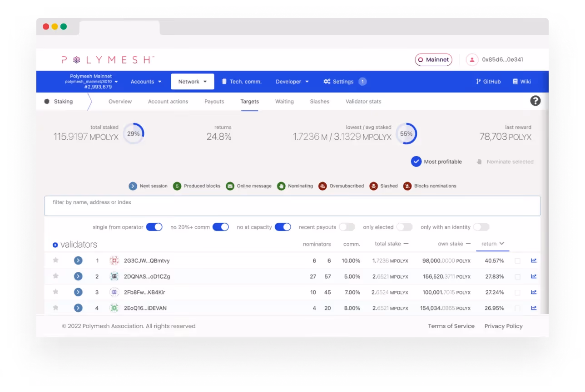Star validator 2EoQ16...iDEVAN as favorite
Image resolution: width=585 pixels, height=392 pixels.
56,308
